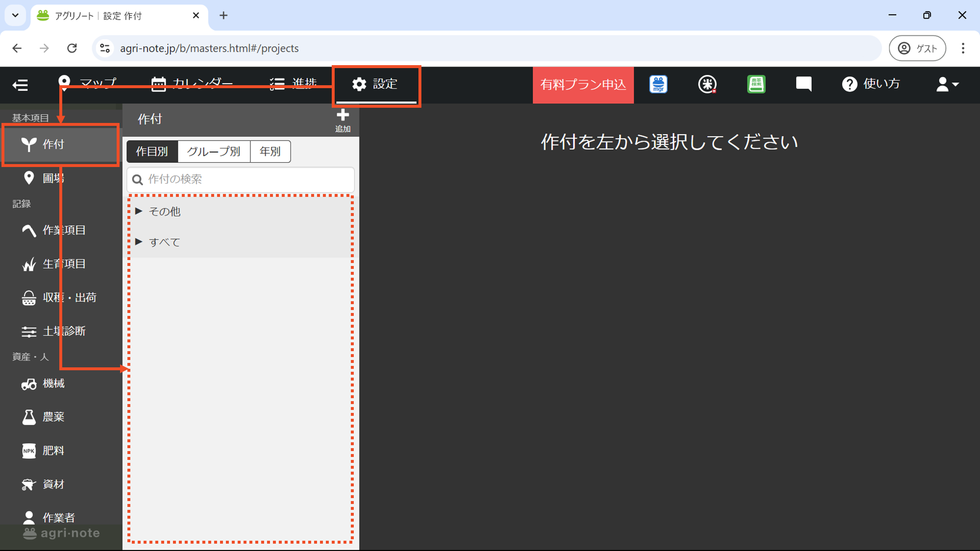Open the green pesticide search book icon

pos(756,84)
